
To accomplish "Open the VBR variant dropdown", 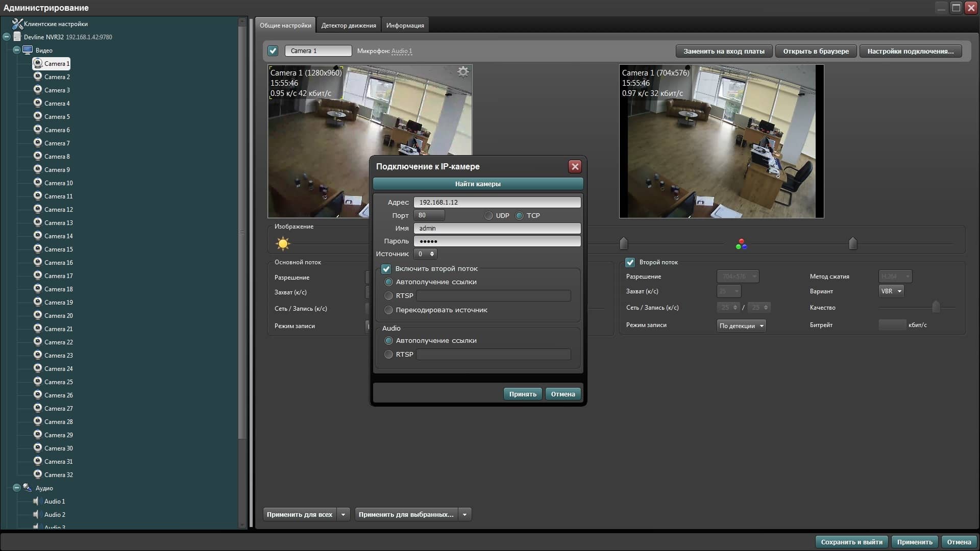I will (891, 291).
